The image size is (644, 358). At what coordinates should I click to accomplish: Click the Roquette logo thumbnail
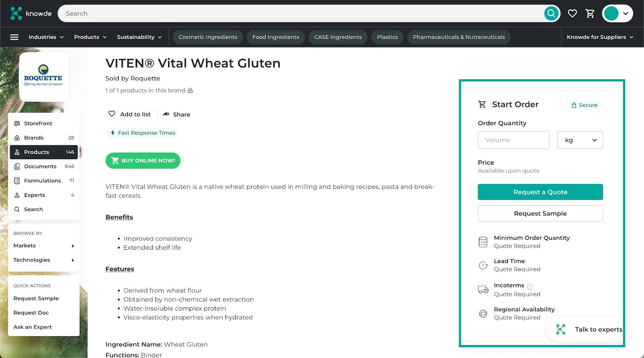(43, 77)
